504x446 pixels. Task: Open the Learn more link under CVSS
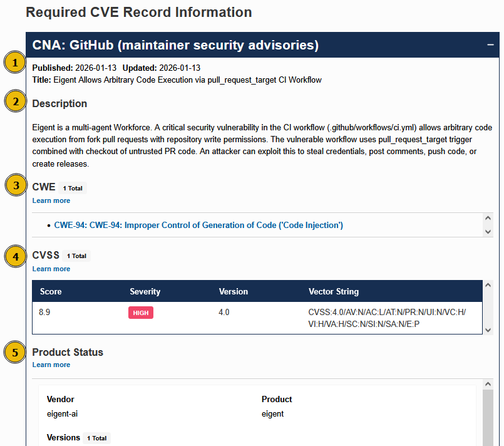(x=51, y=269)
